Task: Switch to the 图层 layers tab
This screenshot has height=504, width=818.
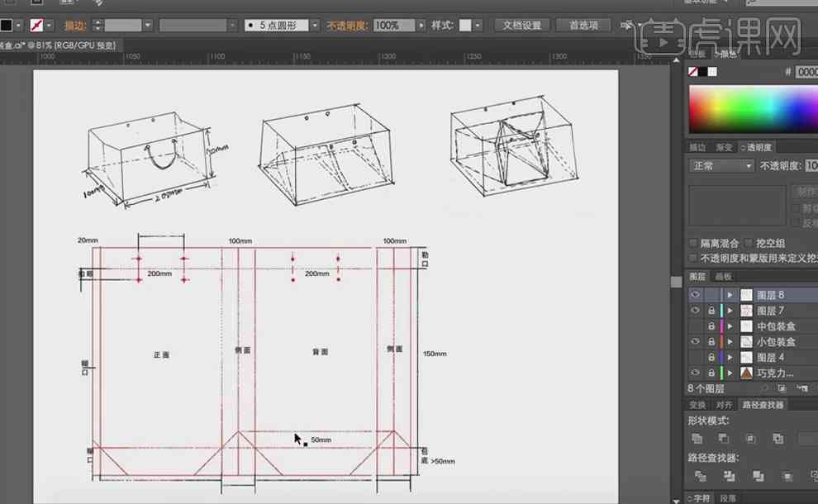Action: [x=697, y=277]
